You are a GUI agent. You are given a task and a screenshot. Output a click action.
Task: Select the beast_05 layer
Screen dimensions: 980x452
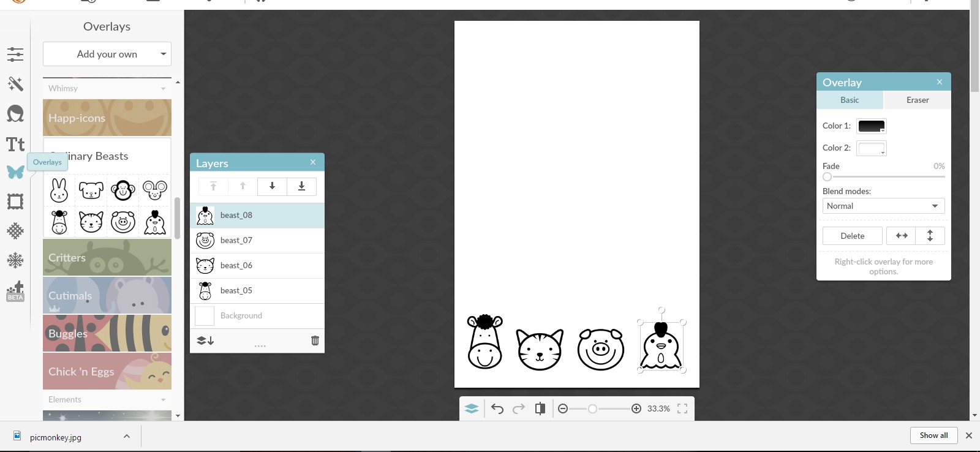point(257,291)
